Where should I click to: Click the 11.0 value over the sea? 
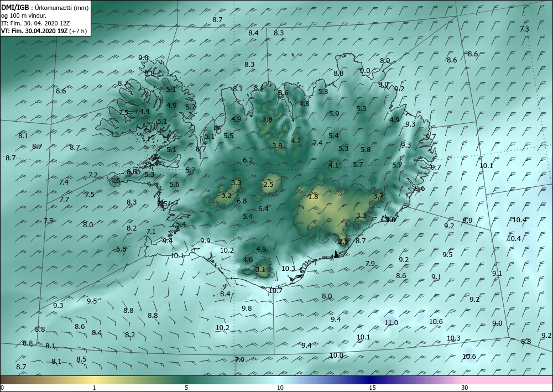pyautogui.click(x=391, y=322)
